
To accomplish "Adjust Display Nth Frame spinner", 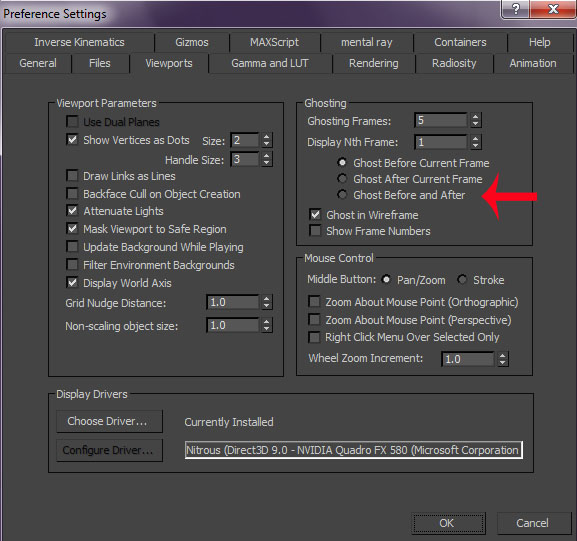I will [475, 142].
